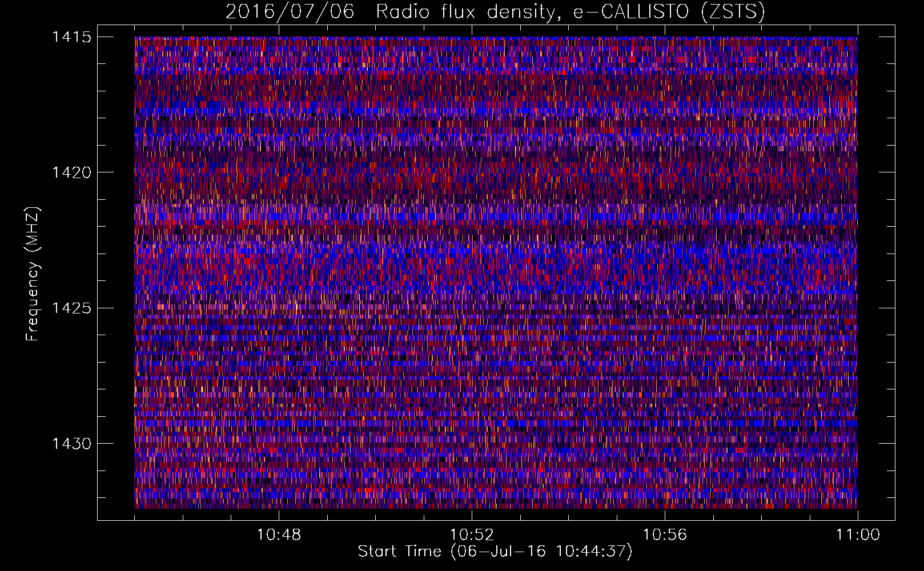Click inside the radio flux spectrogram

pyautogui.click(x=496, y=272)
